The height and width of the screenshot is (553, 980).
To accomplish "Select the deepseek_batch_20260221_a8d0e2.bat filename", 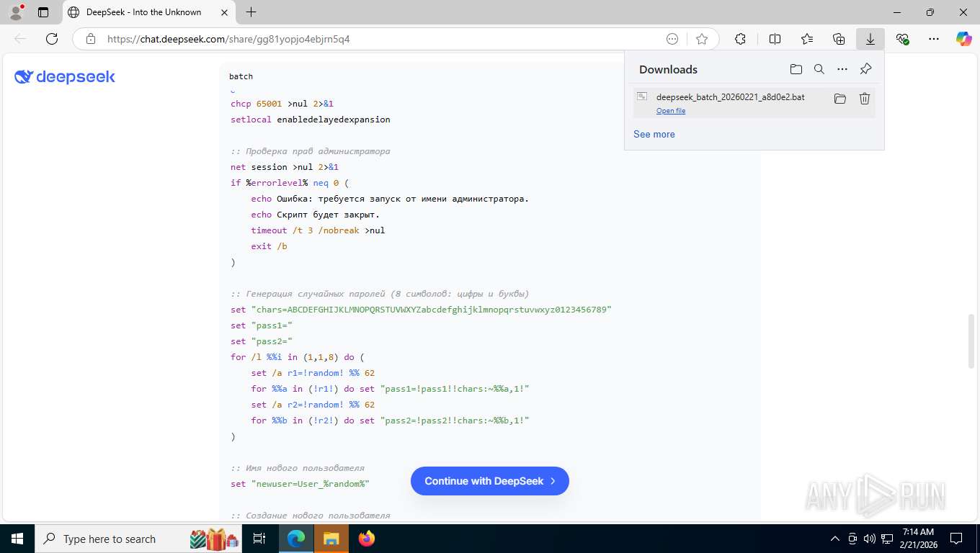I will [x=731, y=96].
